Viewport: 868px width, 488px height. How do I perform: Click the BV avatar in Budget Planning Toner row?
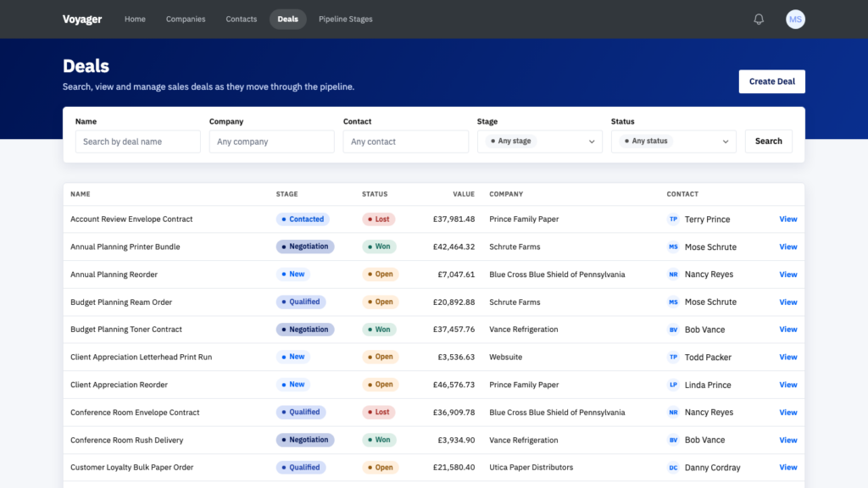[673, 330]
